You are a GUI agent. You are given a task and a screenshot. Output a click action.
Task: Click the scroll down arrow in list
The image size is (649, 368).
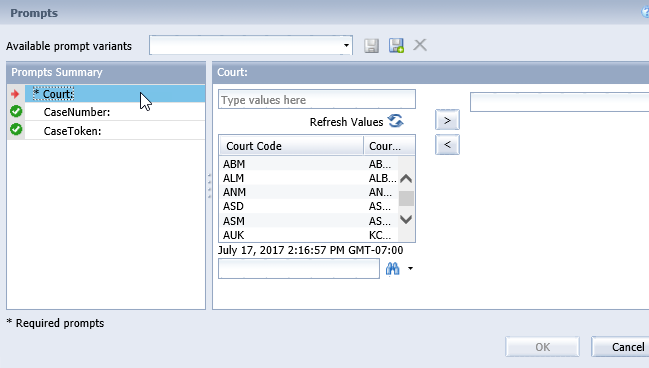pyautogui.click(x=406, y=219)
